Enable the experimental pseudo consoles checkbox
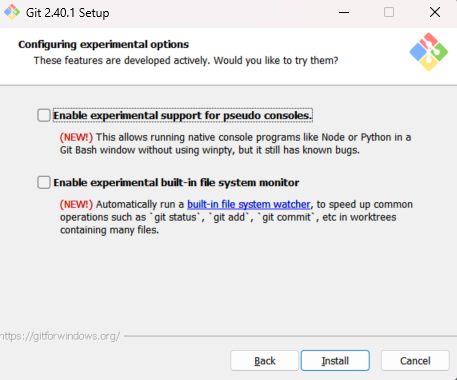Screen dimensions: 457x380 [44, 115]
